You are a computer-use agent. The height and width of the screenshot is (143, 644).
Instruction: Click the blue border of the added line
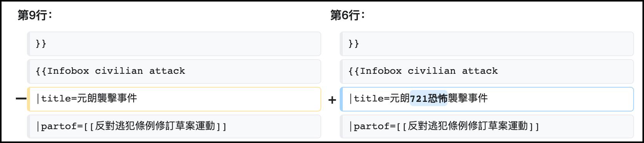tap(341, 99)
